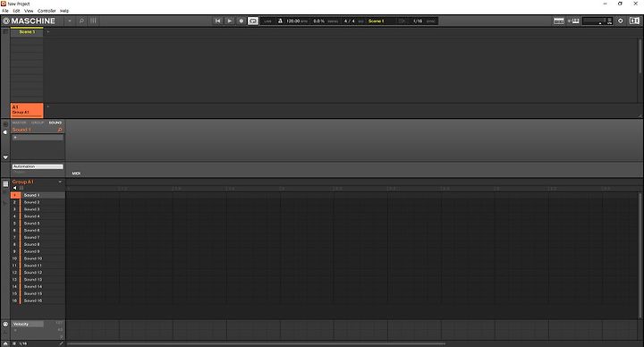Viewport: 644px width, 347px height.
Task: Expand control area with down arrow icon
Action: click(5, 157)
